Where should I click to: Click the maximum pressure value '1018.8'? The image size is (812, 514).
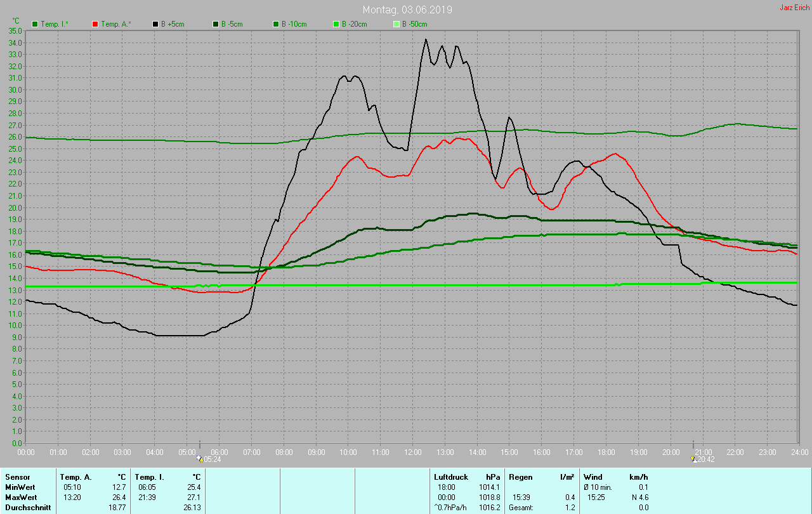(x=489, y=497)
